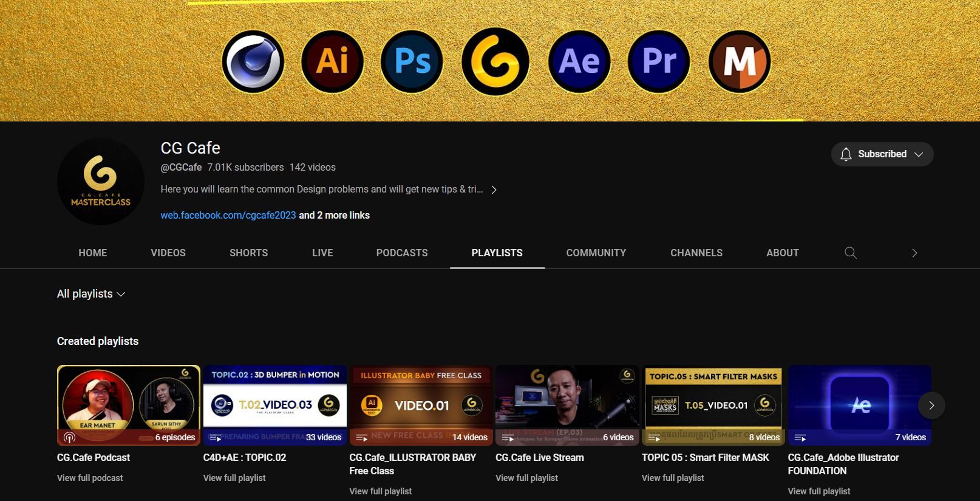Open After Effects 7 videos playlist thumbnail
This screenshot has height=501, width=980.
pos(859,405)
